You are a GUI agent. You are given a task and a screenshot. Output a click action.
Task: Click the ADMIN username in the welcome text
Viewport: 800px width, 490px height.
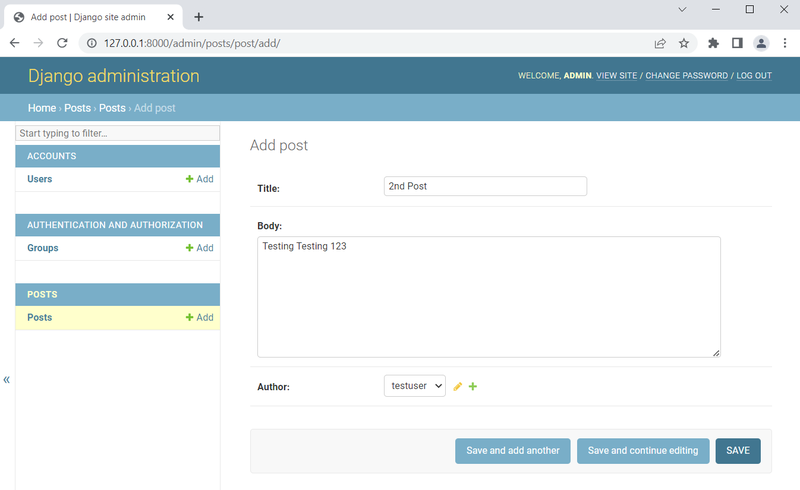pyautogui.click(x=577, y=76)
